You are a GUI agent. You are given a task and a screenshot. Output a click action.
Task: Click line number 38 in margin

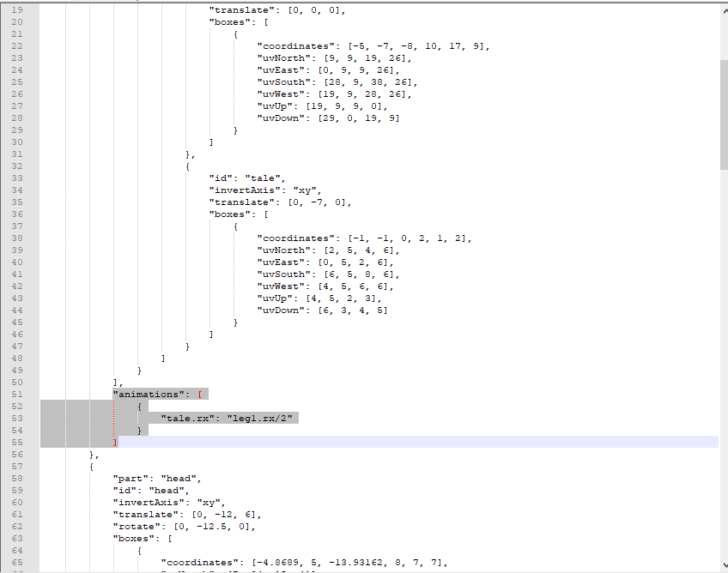[17, 238]
